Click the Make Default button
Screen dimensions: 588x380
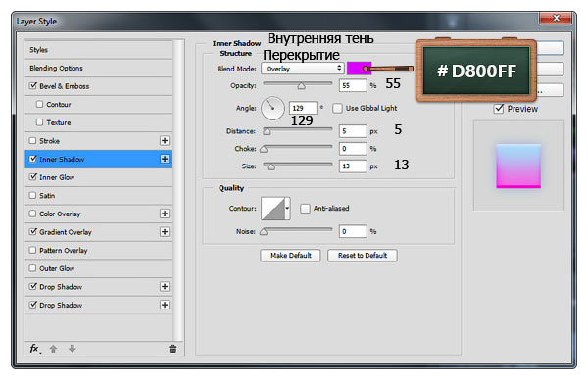[291, 256]
